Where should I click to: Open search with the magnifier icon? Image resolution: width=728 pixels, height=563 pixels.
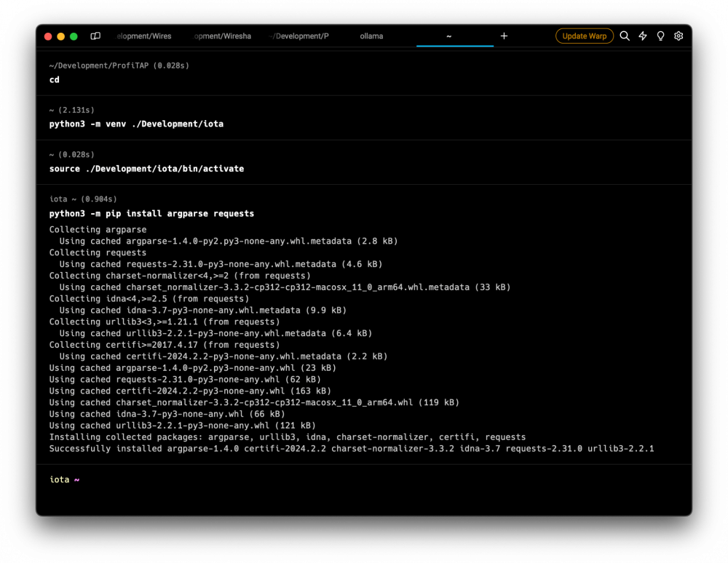click(625, 36)
